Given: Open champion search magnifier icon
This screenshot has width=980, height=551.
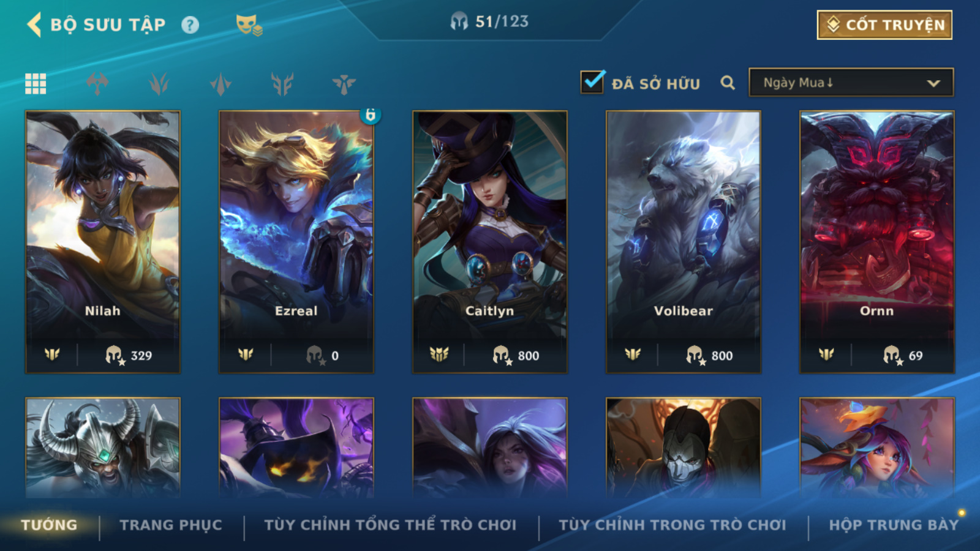Looking at the screenshot, I should coord(728,83).
